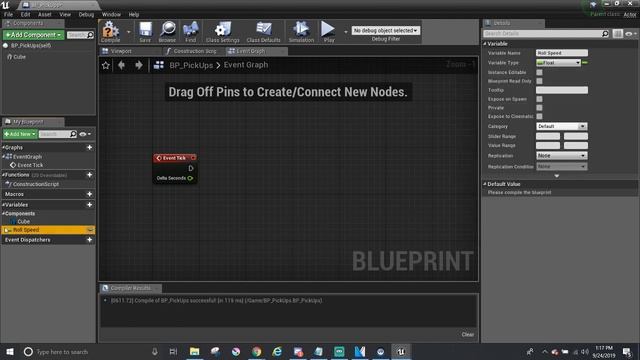
Task: Click Event Tick execution output pin
Action: pyautogui.click(x=191, y=168)
